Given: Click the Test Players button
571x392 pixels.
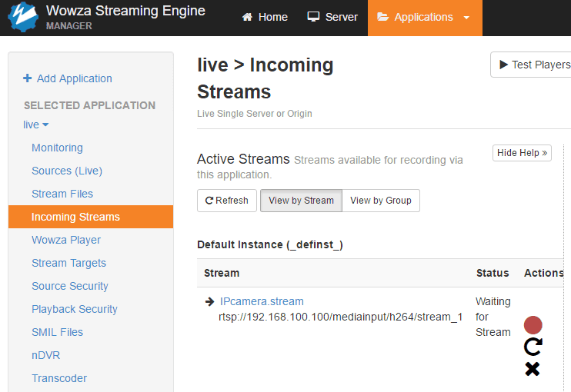Looking at the screenshot, I should click(x=531, y=65).
